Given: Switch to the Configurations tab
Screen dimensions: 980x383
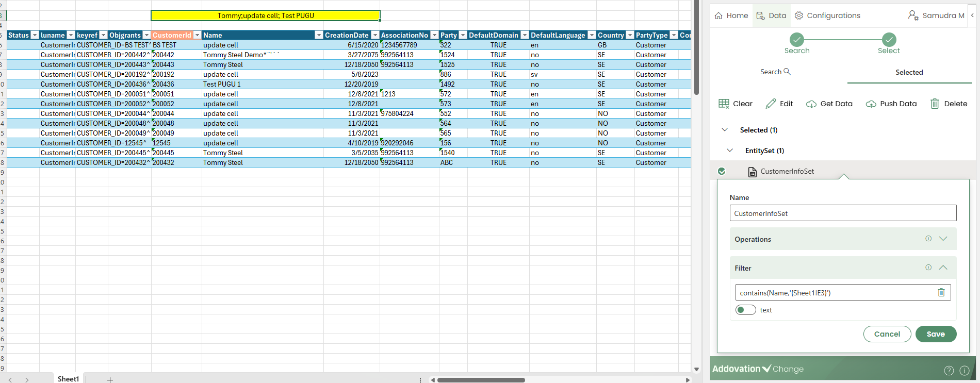Looking at the screenshot, I should point(827,15).
